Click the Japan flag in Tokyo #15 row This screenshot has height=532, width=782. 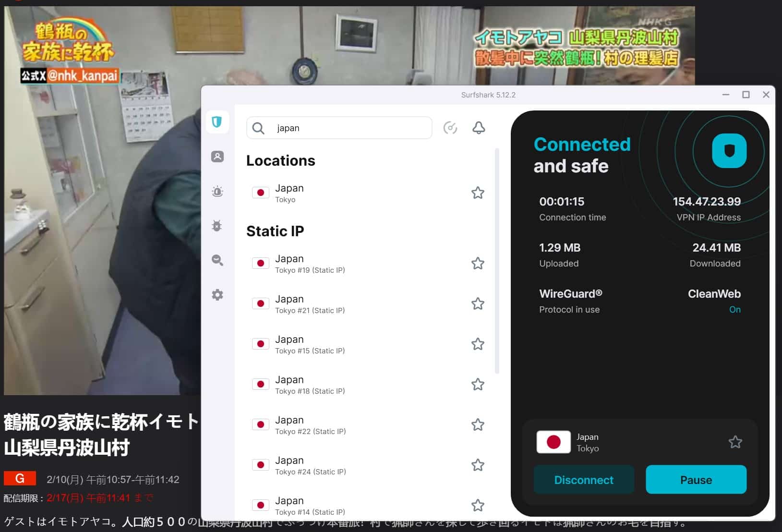click(261, 344)
